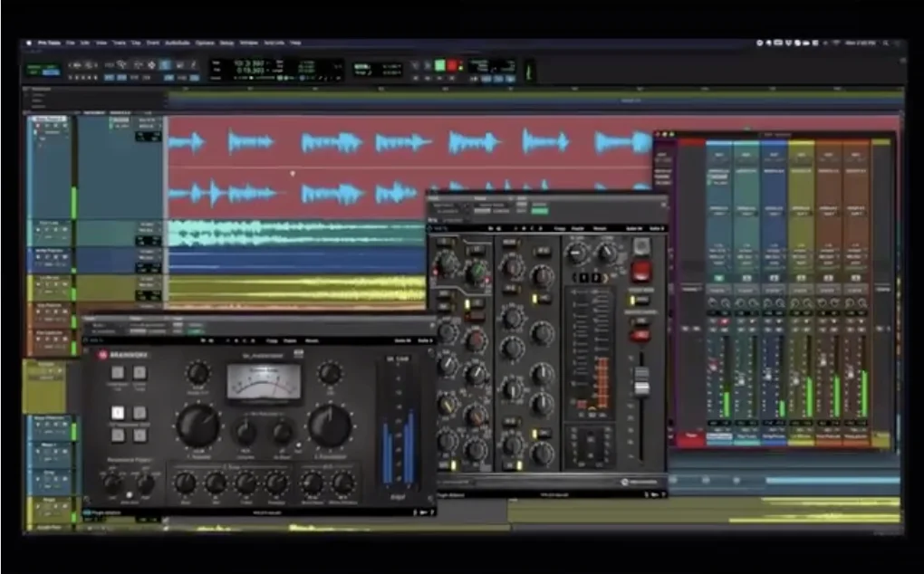924x574 pixels.
Task: Open the Apple menu
Action: [28, 43]
